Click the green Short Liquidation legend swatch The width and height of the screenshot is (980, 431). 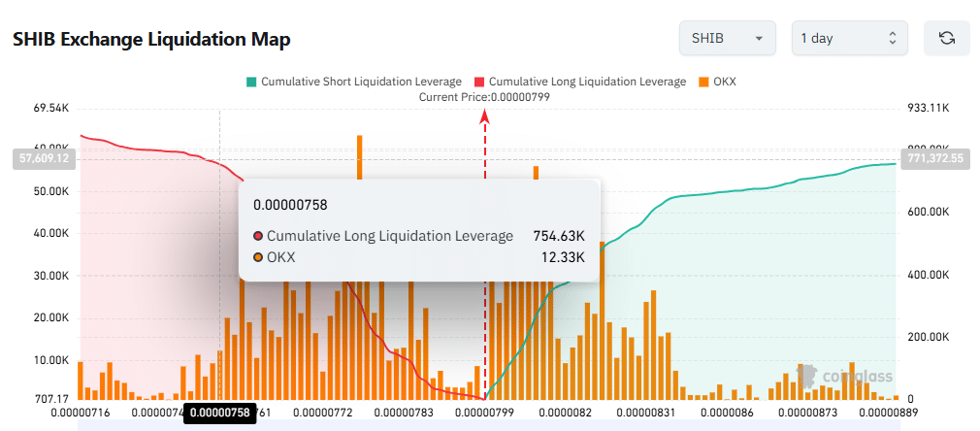[x=251, y=82]
